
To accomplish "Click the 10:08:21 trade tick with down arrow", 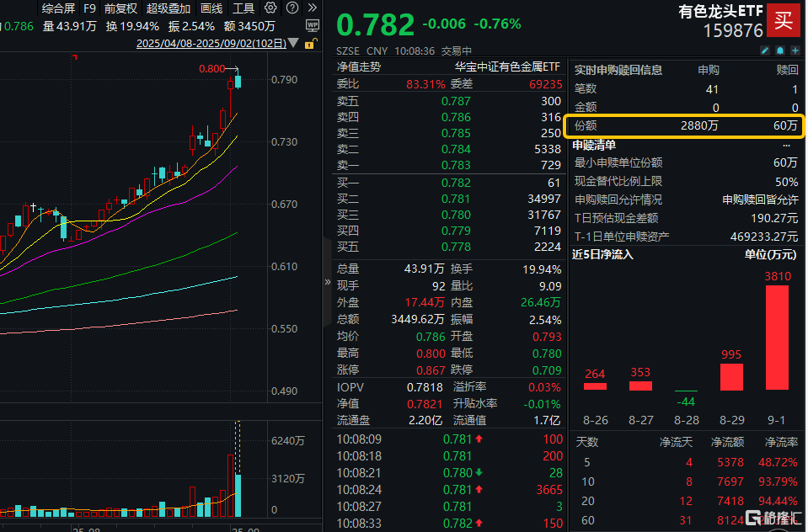I will coord(450,473).
